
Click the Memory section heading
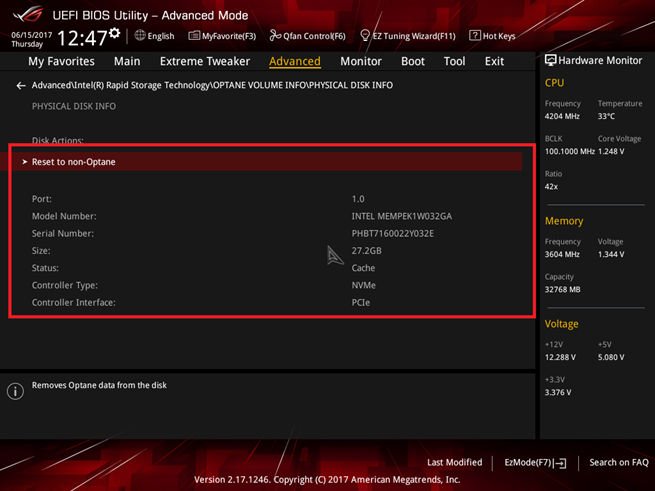coord(564,221)
